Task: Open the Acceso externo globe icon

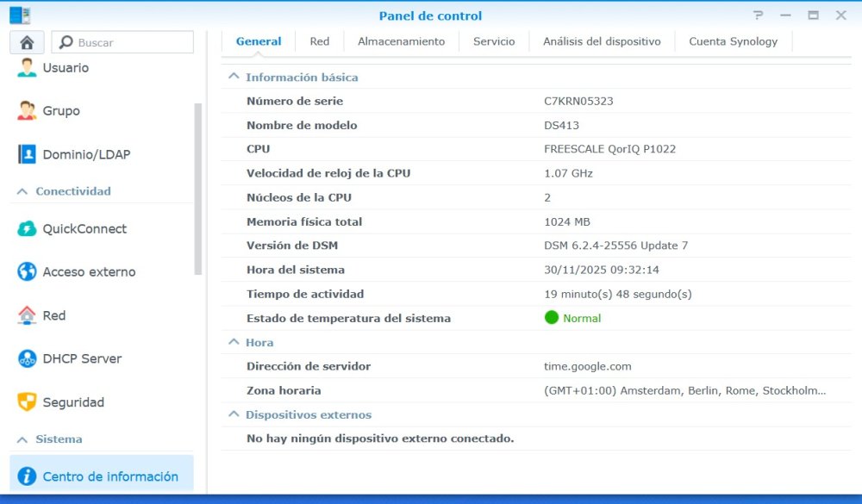Action: coord(27,271)
